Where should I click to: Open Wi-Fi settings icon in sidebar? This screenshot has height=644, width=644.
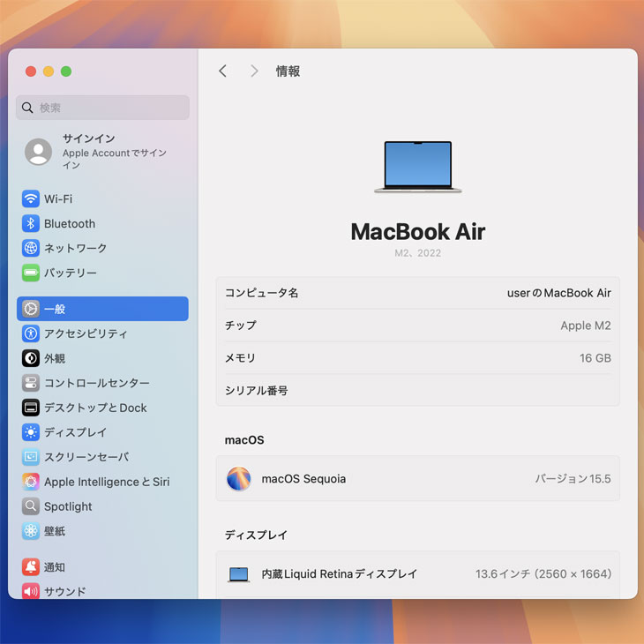[31, 198]
